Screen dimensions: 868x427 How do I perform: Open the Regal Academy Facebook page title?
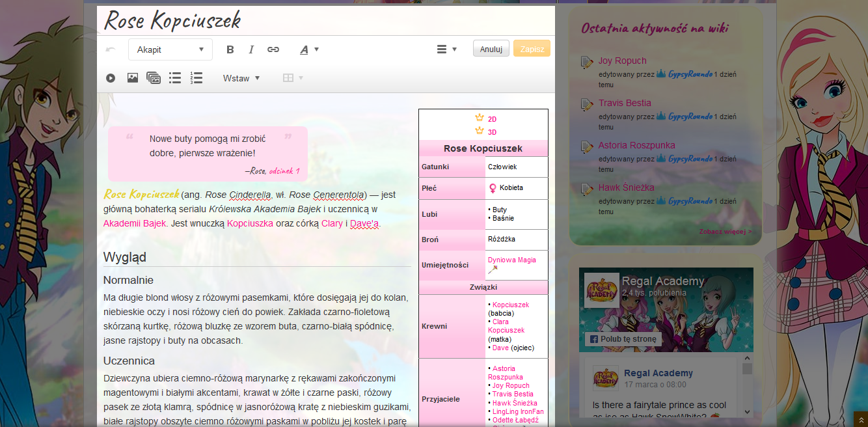(663, 281)
